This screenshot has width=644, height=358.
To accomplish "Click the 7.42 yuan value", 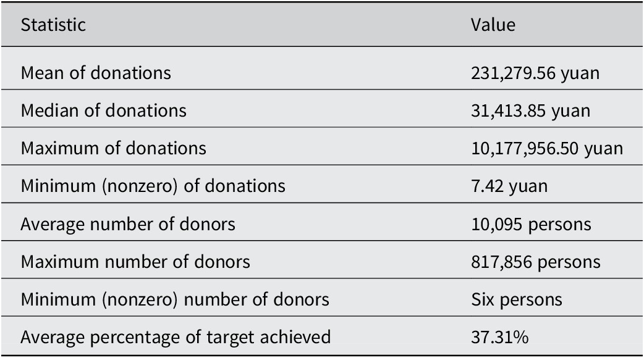I will (x=509, y=187).
